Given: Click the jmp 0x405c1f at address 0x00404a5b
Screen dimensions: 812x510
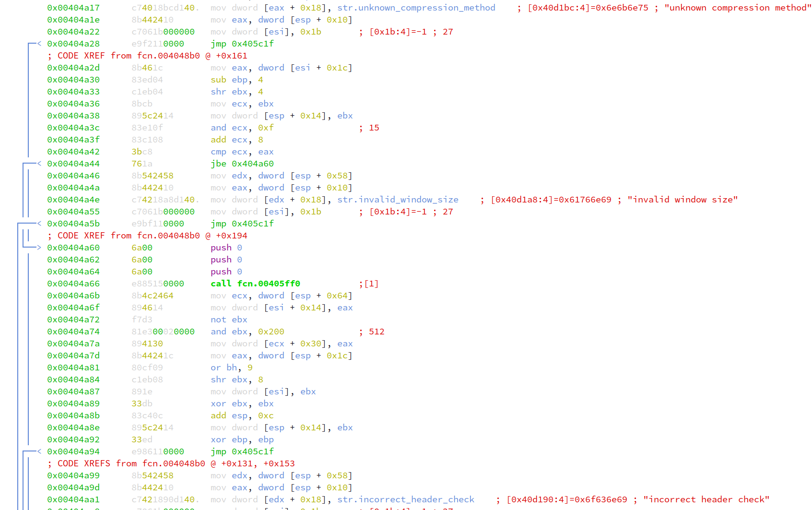Looking at the screenshot, I should (241, 223).
